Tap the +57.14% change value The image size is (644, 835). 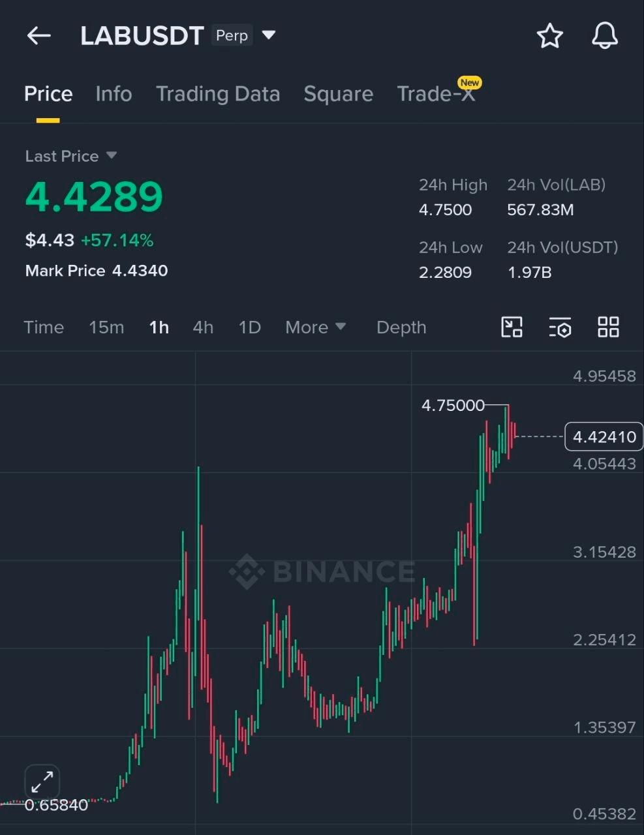click(x=117, y=240)
